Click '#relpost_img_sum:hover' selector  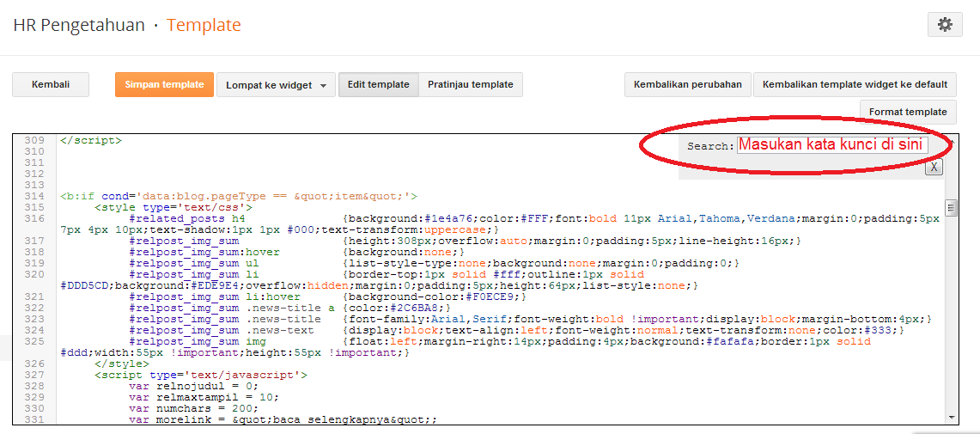204,252
